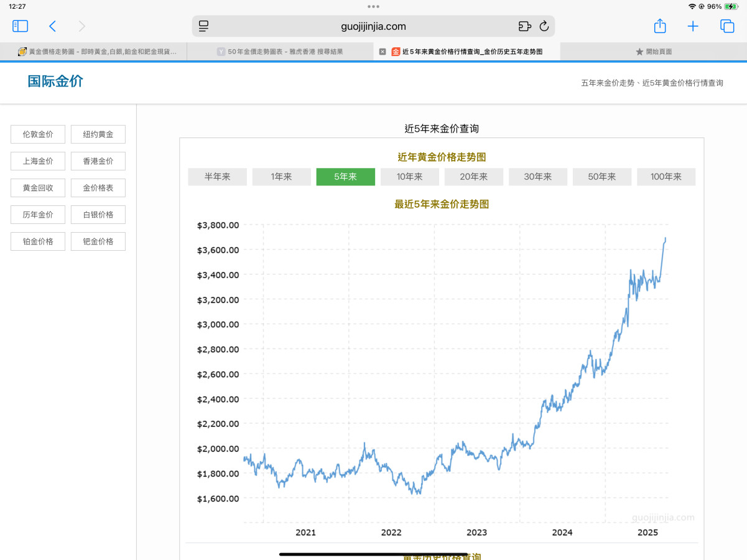Go back using the back arrow
Viewport: 747px width, 560px height.
tap(53, 26)
